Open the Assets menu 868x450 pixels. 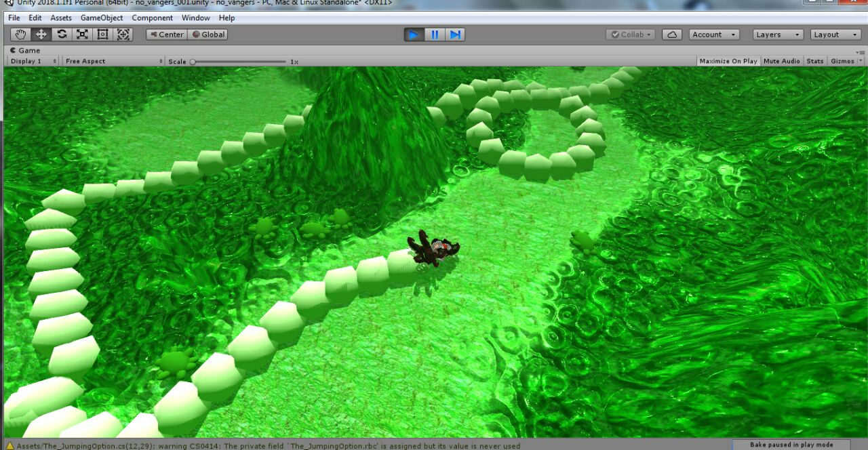(61, 18)
